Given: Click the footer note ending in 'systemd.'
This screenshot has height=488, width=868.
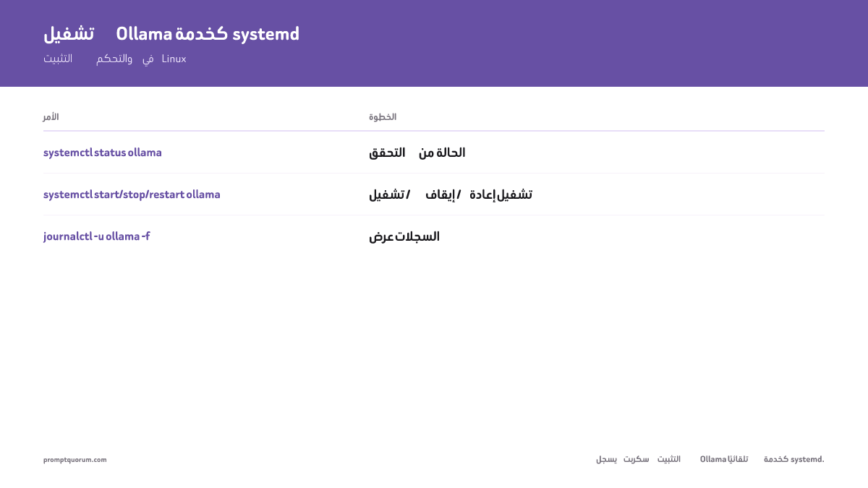Looking at the screenshot, I should pos(710,459).
